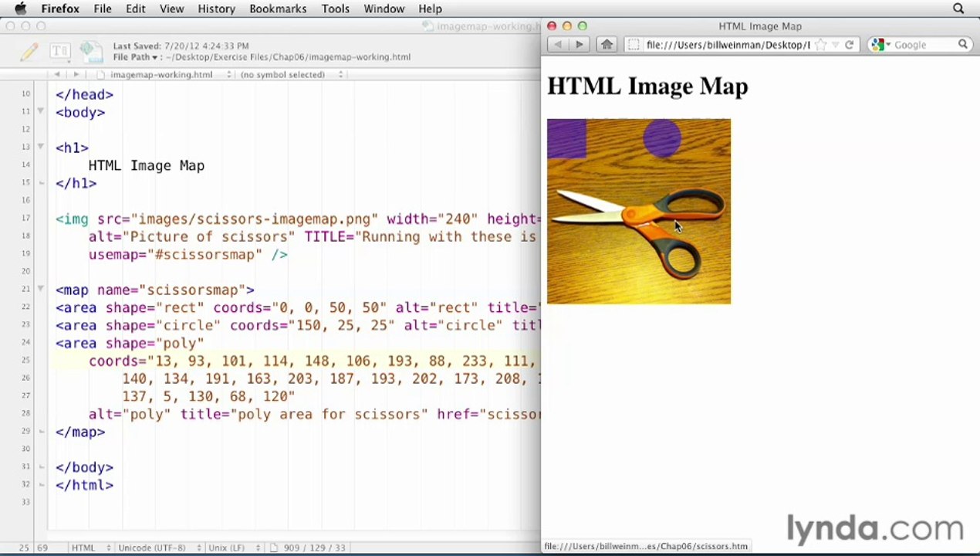Screen dimensions: 980x556
Task: Click the site identity icon in URL bar
Action: (634, 45)
